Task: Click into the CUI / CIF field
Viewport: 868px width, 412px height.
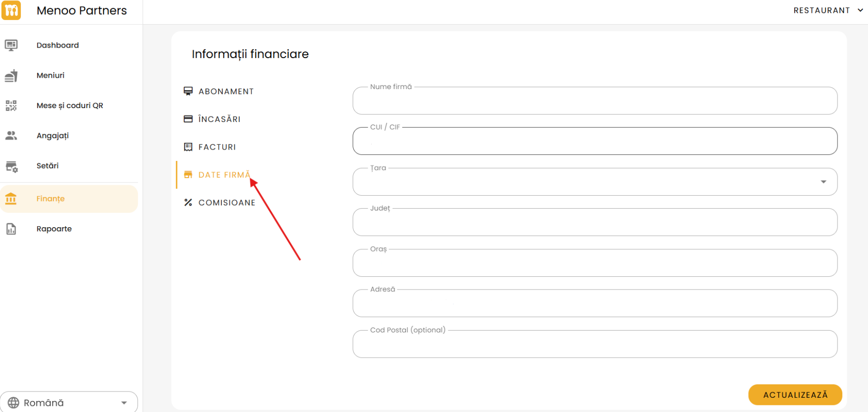Action: (594, 141)
